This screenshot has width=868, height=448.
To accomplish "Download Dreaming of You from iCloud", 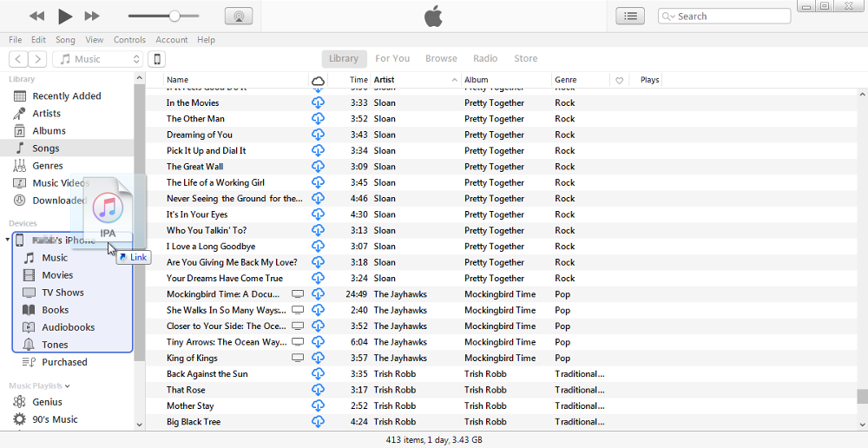I will [x=318, y=135].
